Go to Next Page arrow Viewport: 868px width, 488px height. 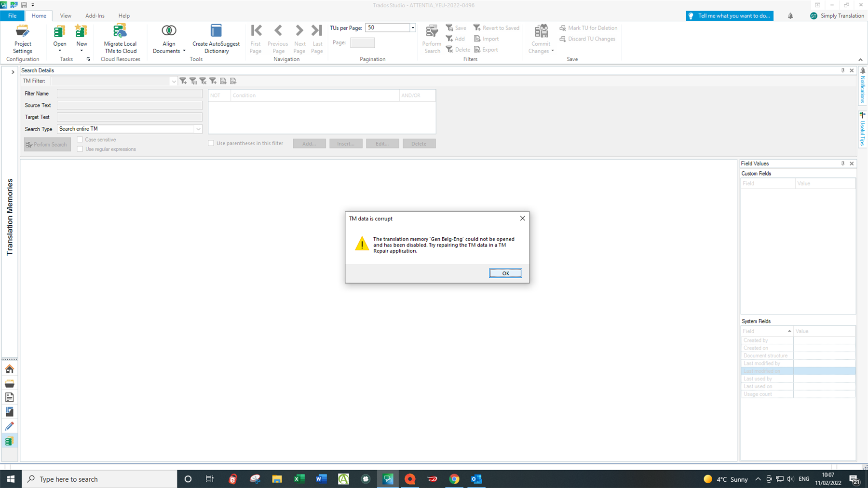299,31
